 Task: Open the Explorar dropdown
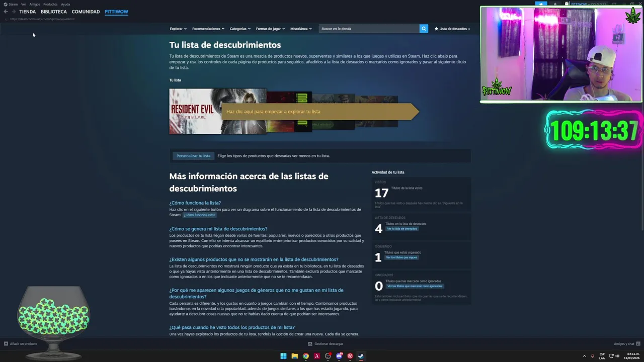(x=178, y=29)
